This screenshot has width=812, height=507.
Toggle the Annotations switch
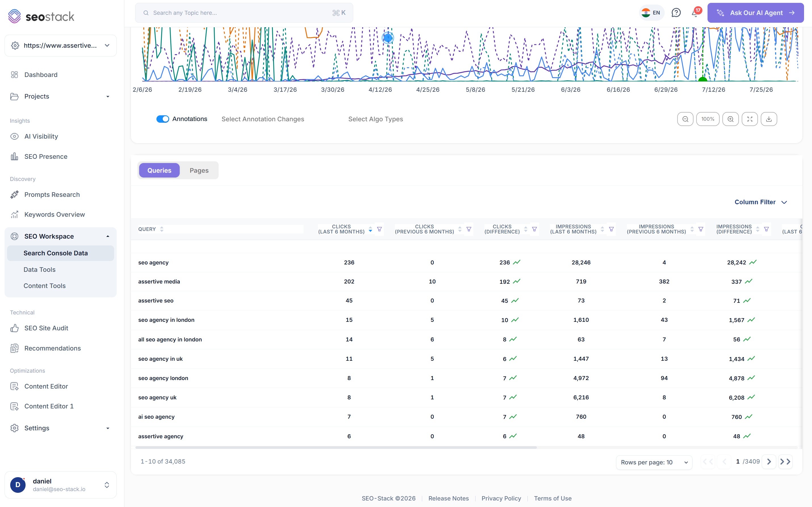click(162, 119)
